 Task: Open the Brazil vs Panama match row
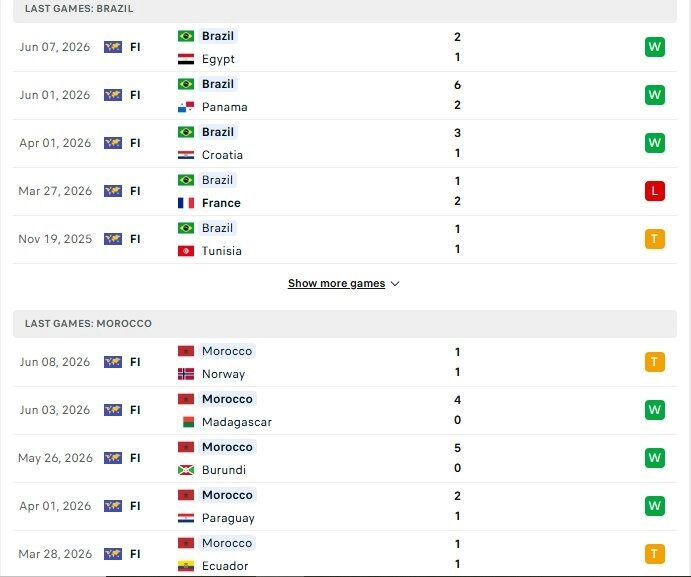[x=345, y=95]
